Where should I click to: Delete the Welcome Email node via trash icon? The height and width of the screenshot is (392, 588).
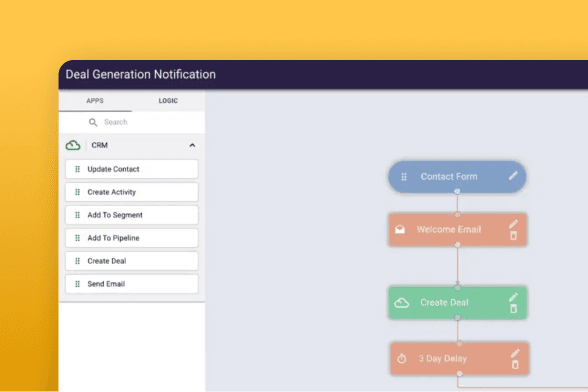pos(513,236)
